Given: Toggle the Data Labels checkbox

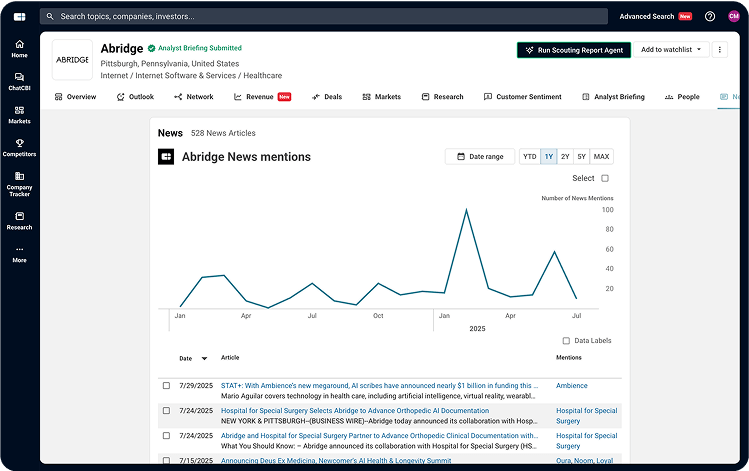Looking at the screenshot, I should point(566,341).
